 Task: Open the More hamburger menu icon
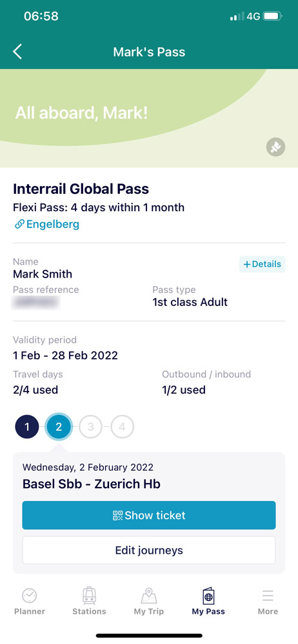coord(268,595)
